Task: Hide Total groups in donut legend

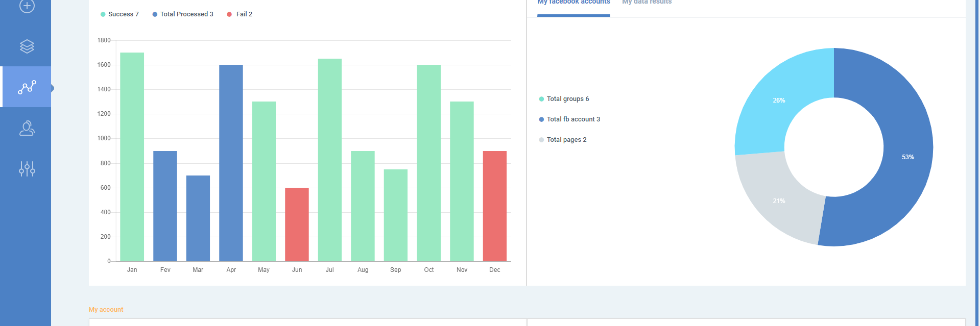Action: [x=564, y=99]
